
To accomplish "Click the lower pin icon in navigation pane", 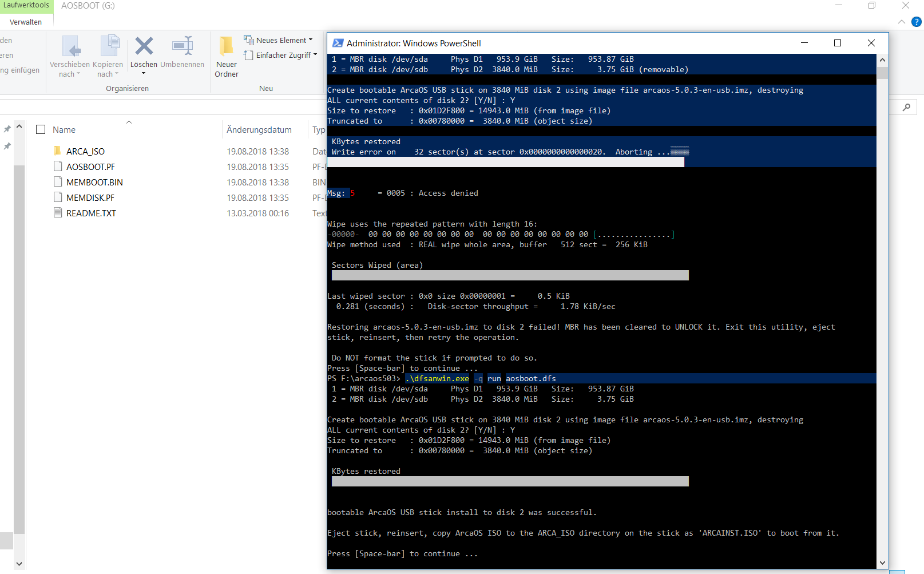I will (x=7, y=147).
